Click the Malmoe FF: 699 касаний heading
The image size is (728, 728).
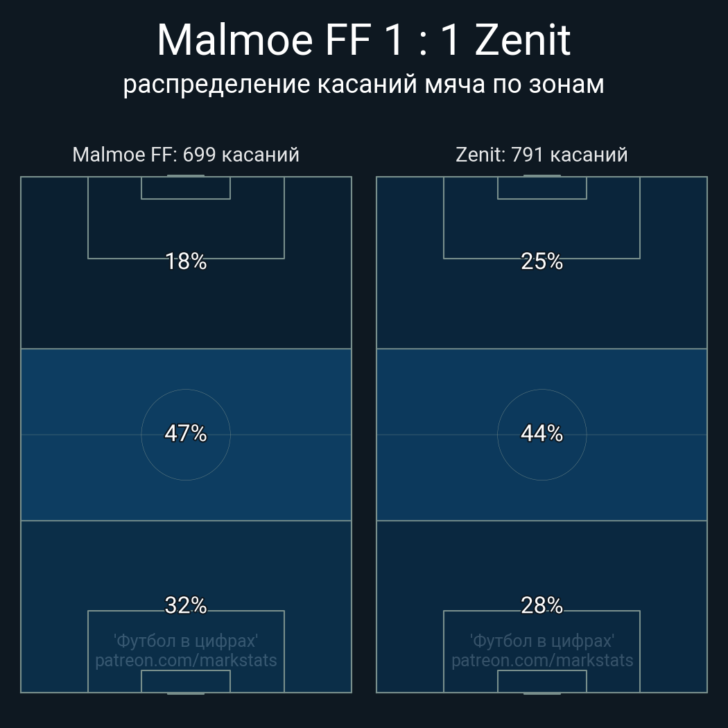pos(186,155)
